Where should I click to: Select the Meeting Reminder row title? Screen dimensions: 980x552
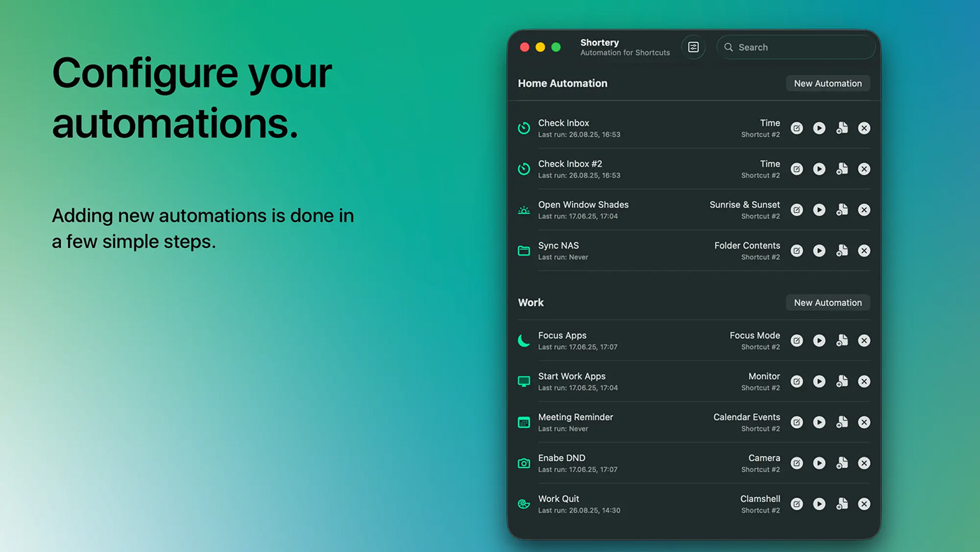575,417
